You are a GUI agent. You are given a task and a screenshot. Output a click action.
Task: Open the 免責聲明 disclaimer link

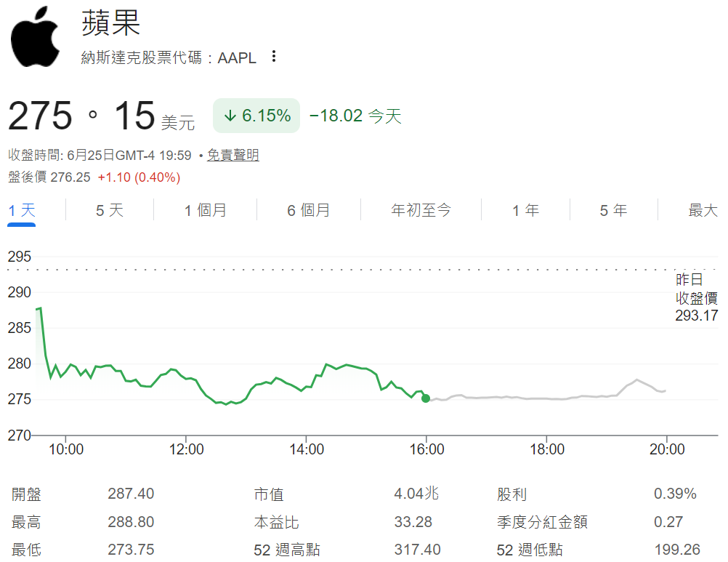(232, 155)
